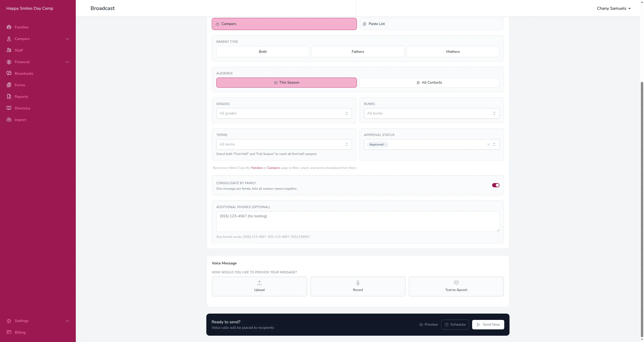Switch to the Campers recipients tab

pyautogui.click(x=284, y=24)
